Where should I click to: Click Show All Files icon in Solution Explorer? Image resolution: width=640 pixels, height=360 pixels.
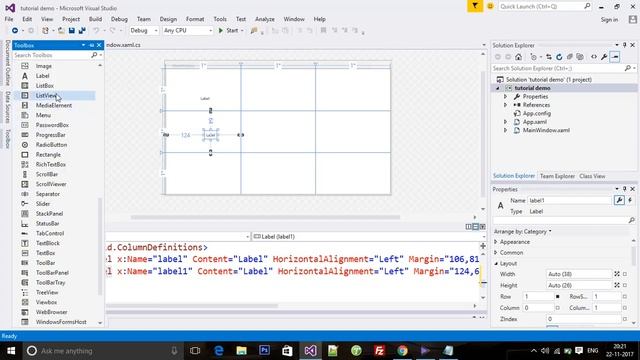(580, 57)
